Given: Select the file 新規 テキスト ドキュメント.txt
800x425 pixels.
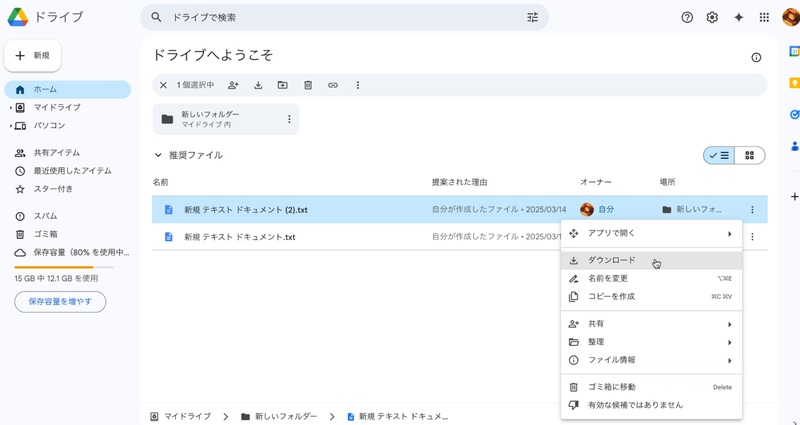Looking at the screenshot, I should 240,237.
